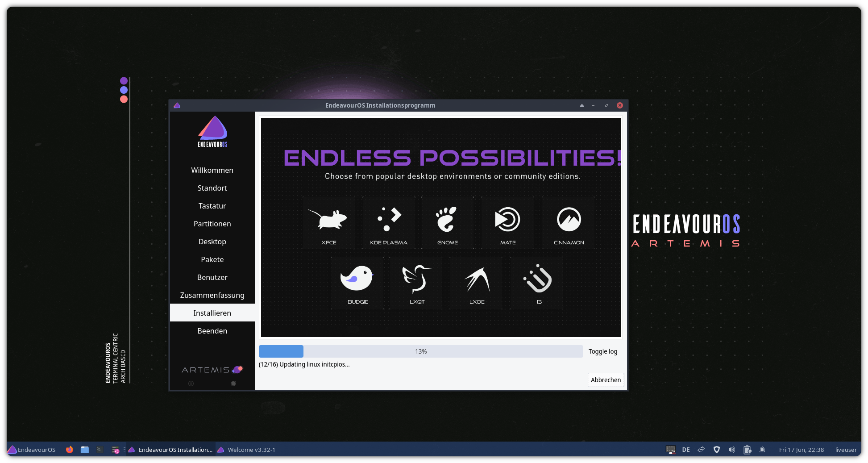Open the notifications bell tray icon
The image size is (868, 463).
762,450
